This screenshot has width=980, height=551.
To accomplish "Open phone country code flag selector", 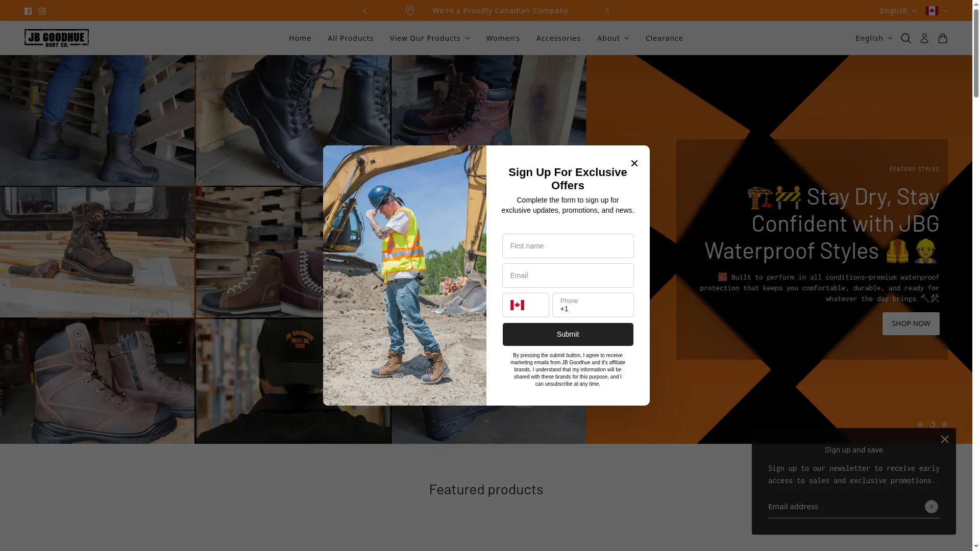I will (x=526, y=305).
